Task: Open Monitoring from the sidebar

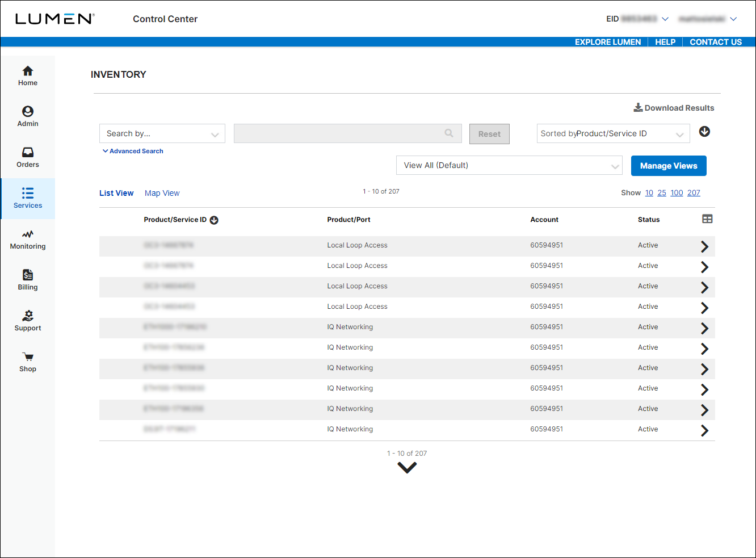Action: [x=28, y=240]
